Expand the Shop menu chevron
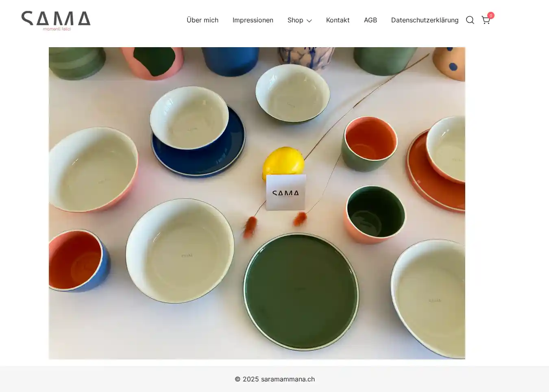549x392 pixels. tap(309, 21)
